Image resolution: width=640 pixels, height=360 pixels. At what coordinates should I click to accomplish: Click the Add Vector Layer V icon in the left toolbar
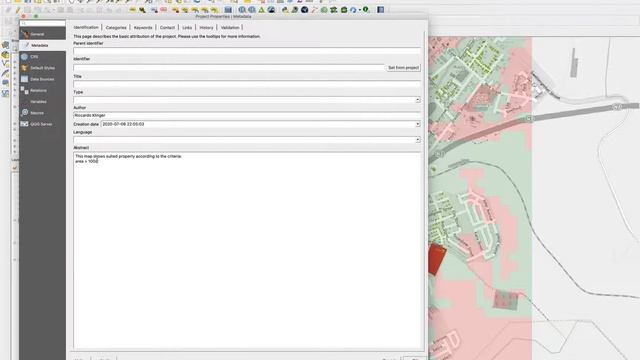(5, 63)
